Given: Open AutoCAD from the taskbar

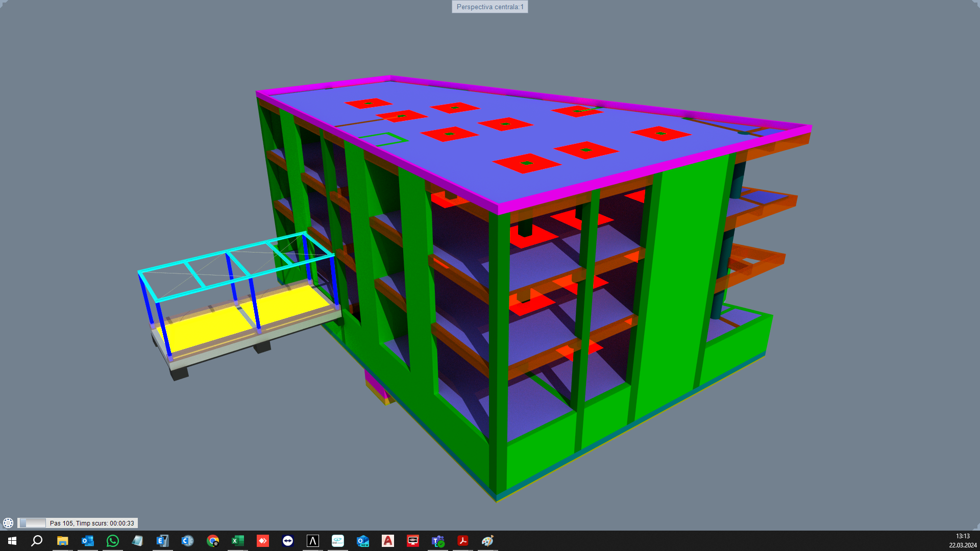Looking at the screenshot, I should [x=387, y=541].
